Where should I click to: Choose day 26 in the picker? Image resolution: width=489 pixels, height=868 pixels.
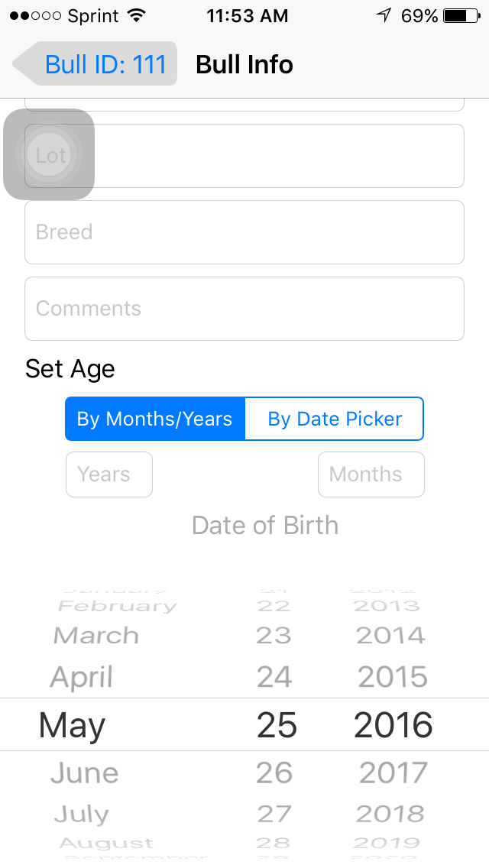tap(274, 773)
